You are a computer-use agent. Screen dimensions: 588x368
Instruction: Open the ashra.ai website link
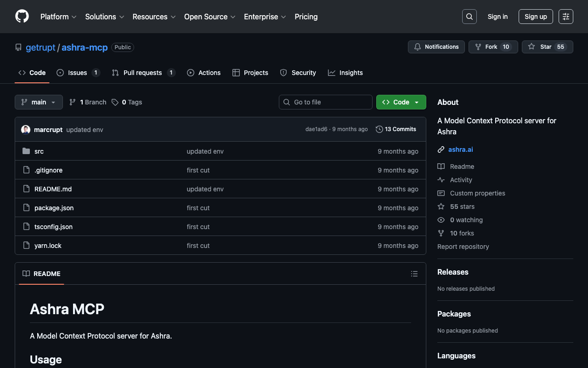pos(460,149)
